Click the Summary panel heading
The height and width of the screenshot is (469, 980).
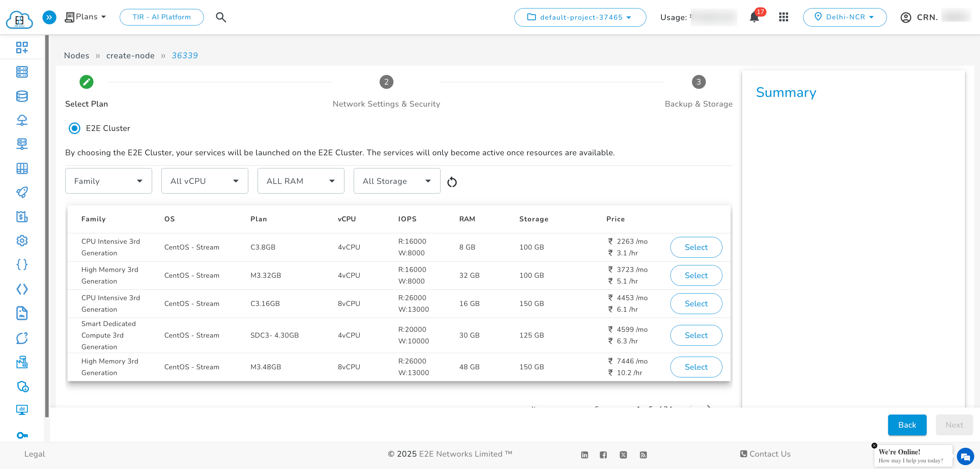click(x=786, y=92)
